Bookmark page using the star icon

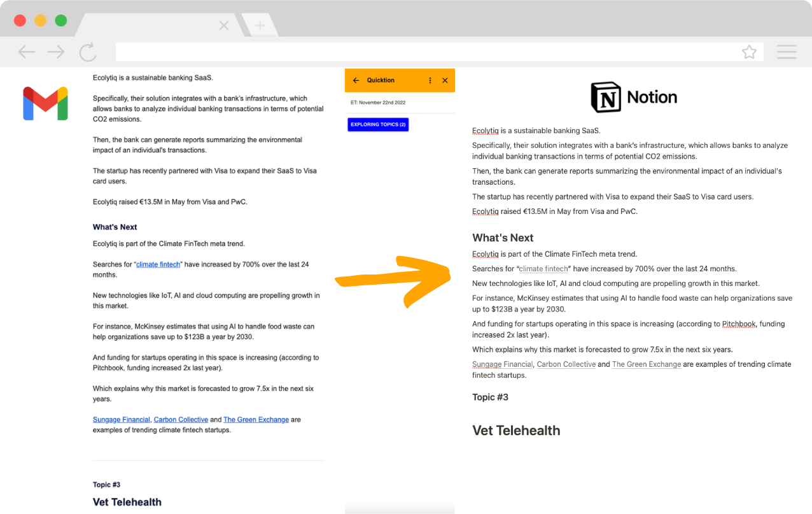[x=749, y=52]
